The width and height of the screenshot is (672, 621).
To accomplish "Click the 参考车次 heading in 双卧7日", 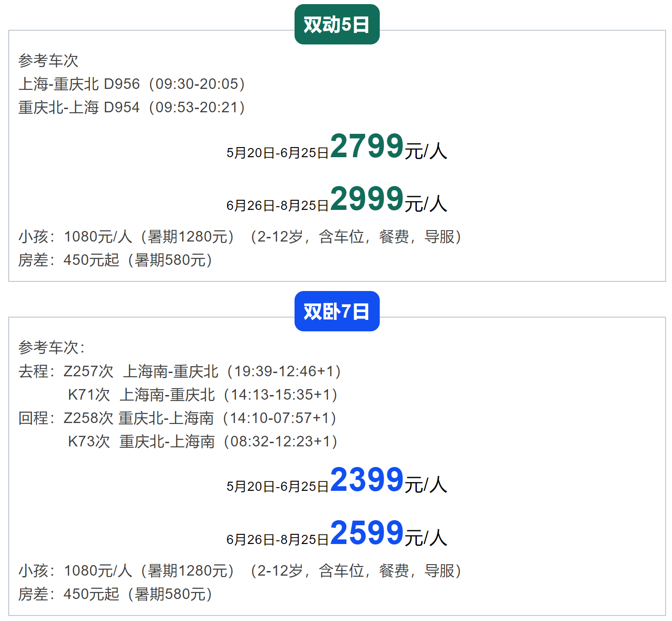I will [51, 348].
